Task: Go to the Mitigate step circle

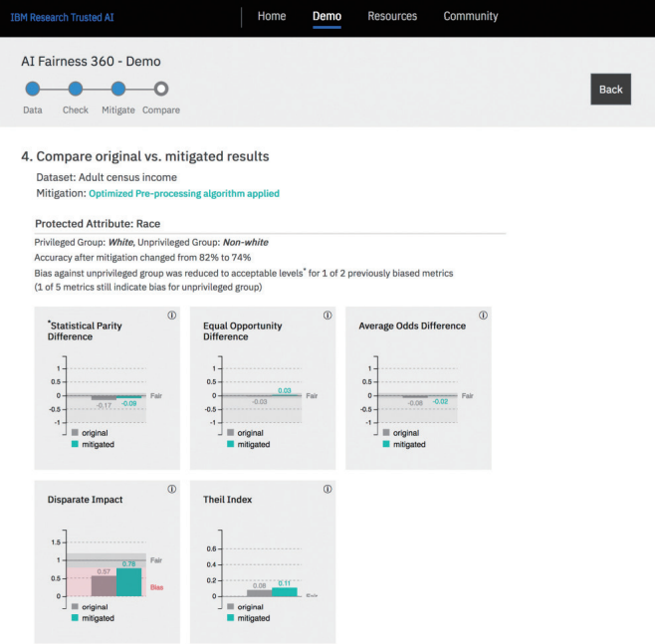Action: click(118, 89)
